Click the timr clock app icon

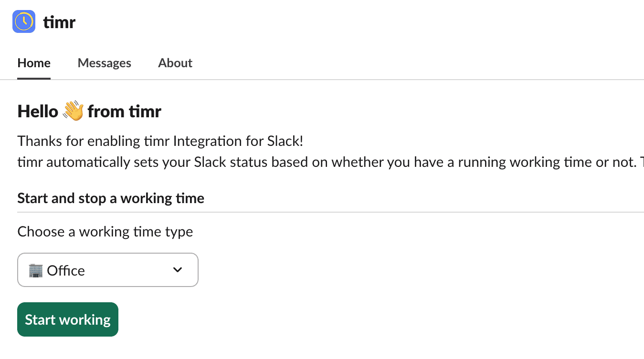[x=24, y=21]
